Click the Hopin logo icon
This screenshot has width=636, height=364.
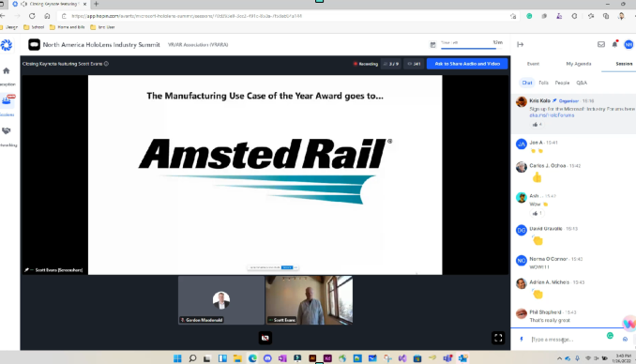[x=6, y=45]
